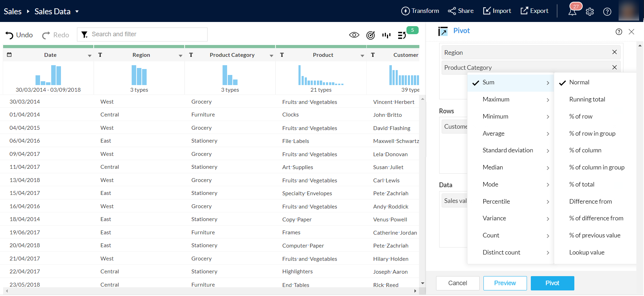The height and width of the screenshot is (296, 644).
Task: Select % of row in group option
Action: [x=595, y=134]
